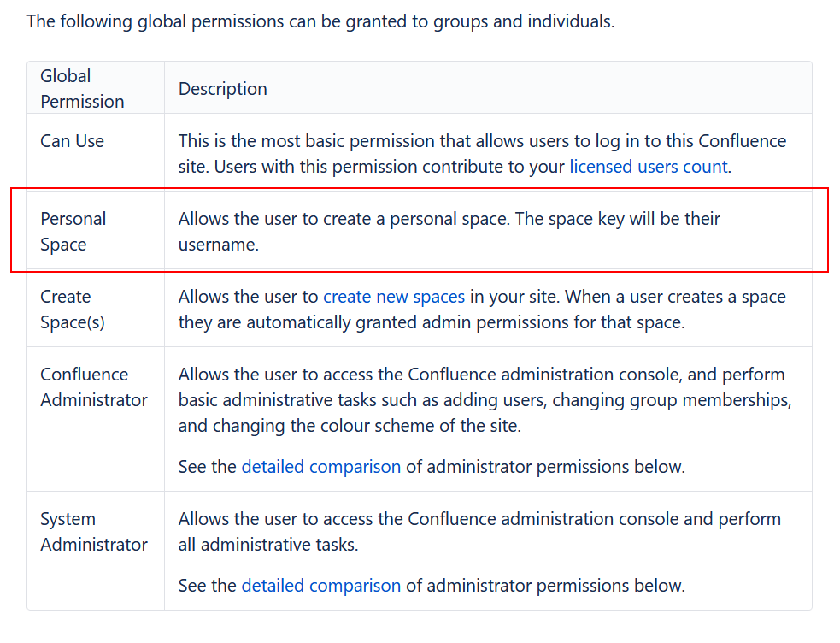Click the intro sentence about global permissions
Viewport: 840px width, 643px height.
(x=320, y=21)
